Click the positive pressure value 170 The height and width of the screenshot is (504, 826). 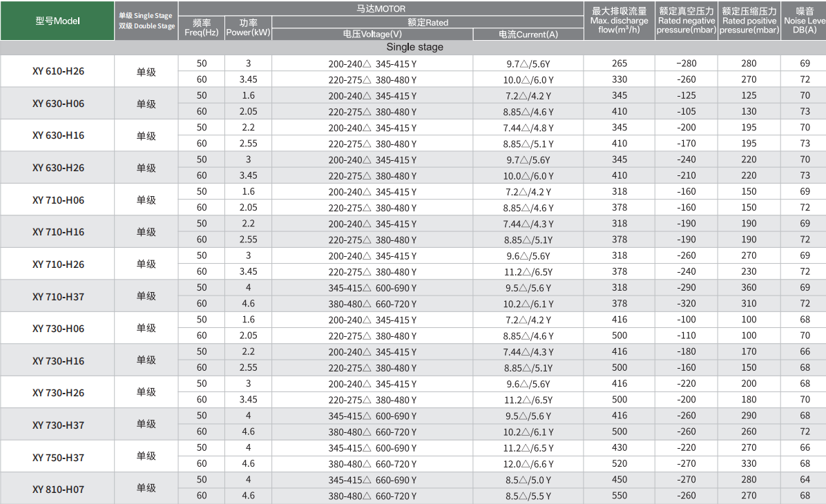[x=749, y=351]
